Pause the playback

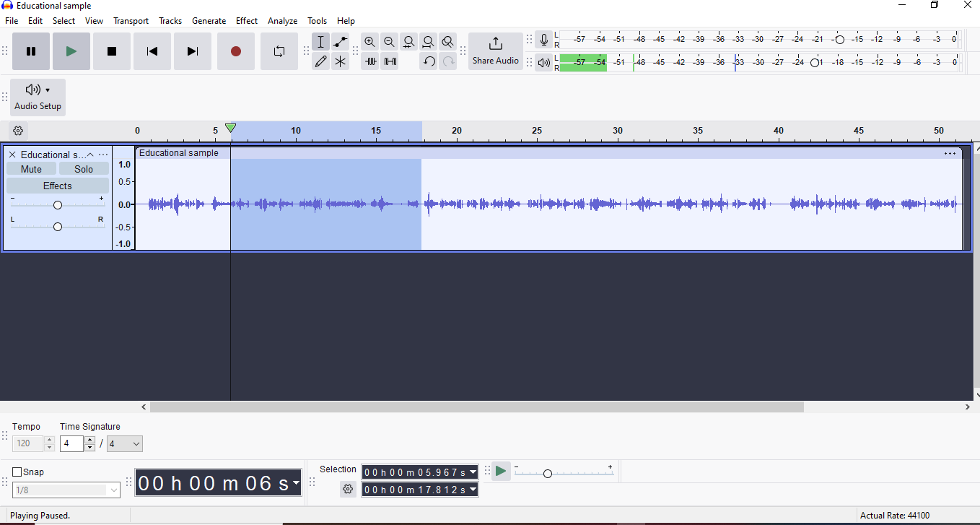(x=31, y=51)
